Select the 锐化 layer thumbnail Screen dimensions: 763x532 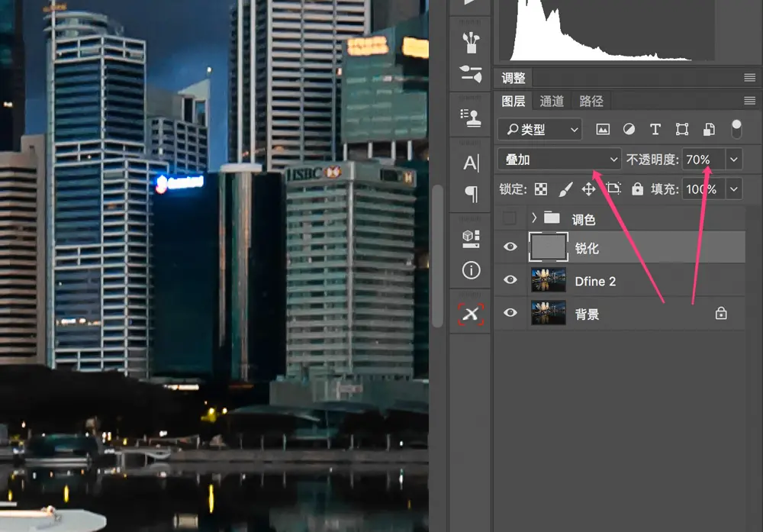coord(548,247)
